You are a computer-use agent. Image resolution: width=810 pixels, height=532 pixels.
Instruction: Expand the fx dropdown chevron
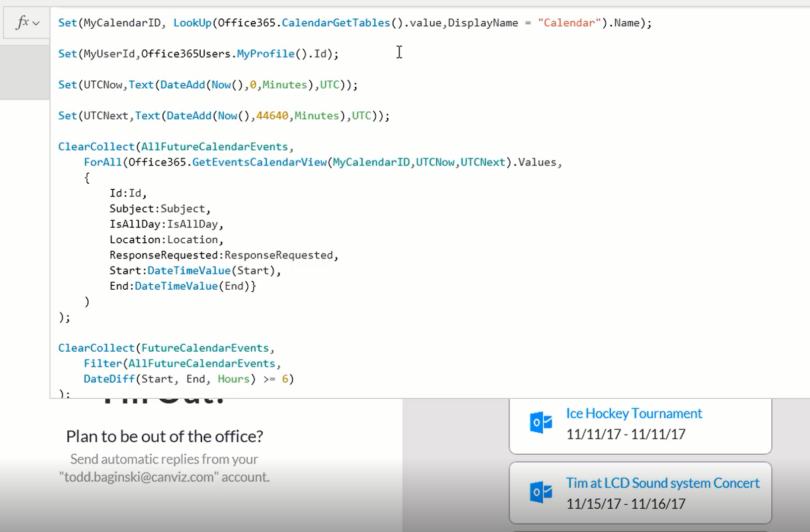(36, 23)
